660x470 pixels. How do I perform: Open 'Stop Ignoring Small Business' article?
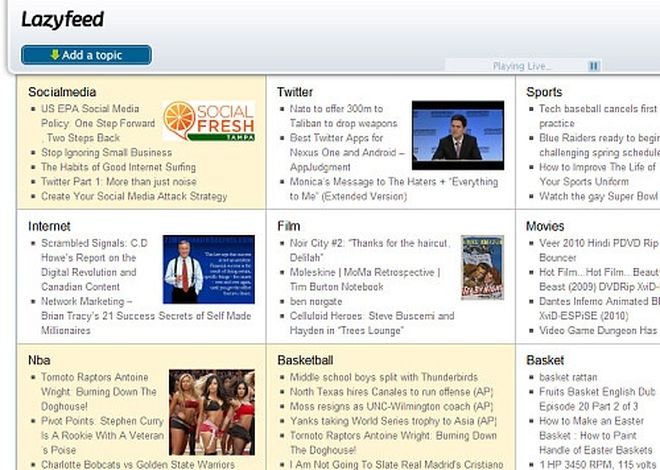tap(106, 152)
